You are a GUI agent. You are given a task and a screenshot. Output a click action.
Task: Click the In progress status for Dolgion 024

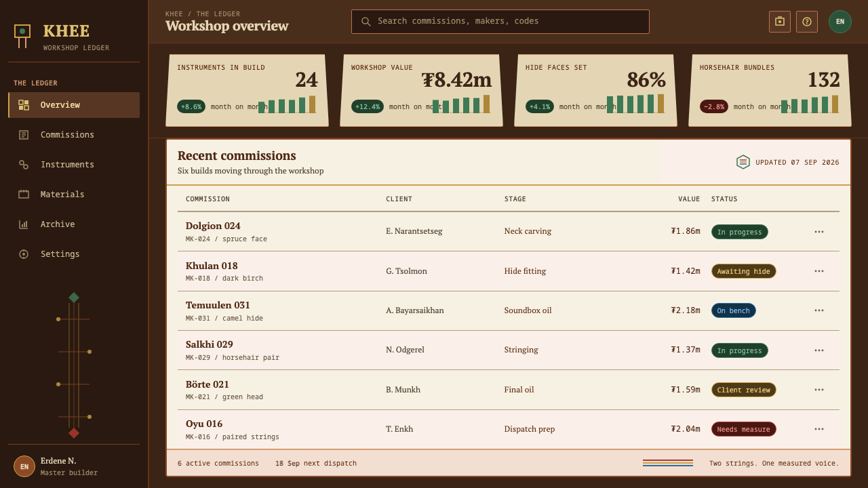740,232
